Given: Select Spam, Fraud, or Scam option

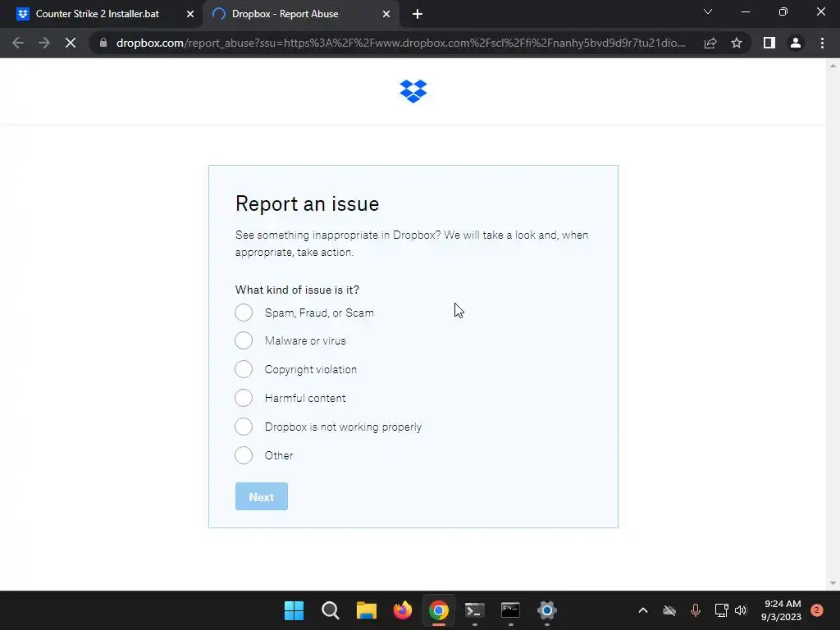Looking at the screenshot, I should (244, 313).
